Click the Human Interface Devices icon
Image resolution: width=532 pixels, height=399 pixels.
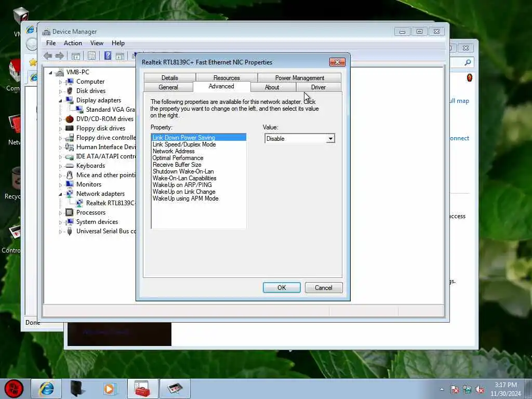point(70,147)
